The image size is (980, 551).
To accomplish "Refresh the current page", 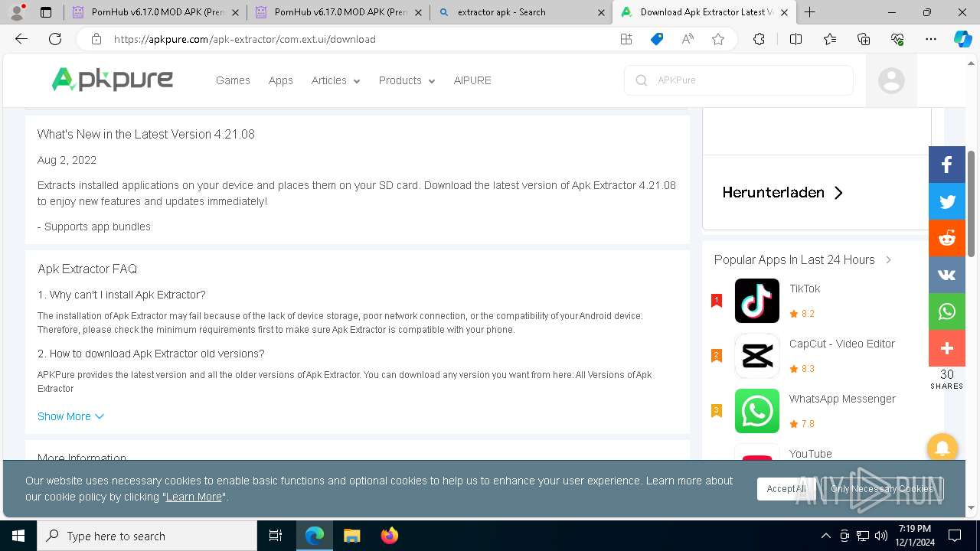I will coord(55,39).
